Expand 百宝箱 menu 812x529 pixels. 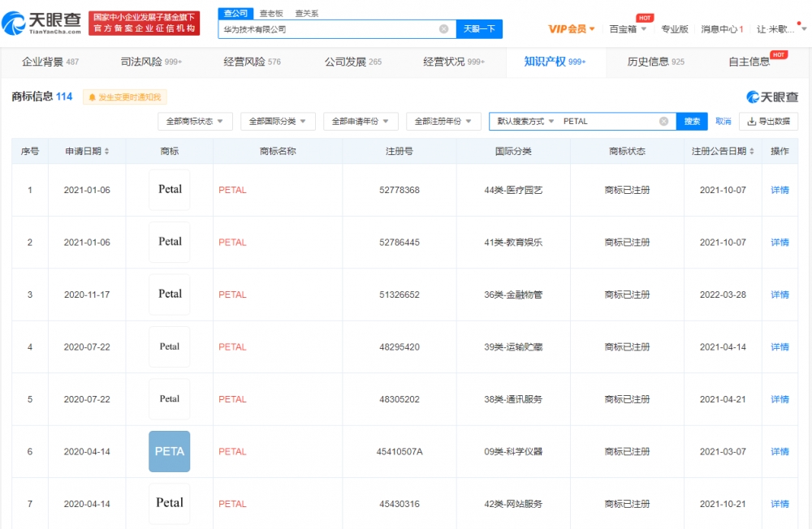(x=628, y=29)
